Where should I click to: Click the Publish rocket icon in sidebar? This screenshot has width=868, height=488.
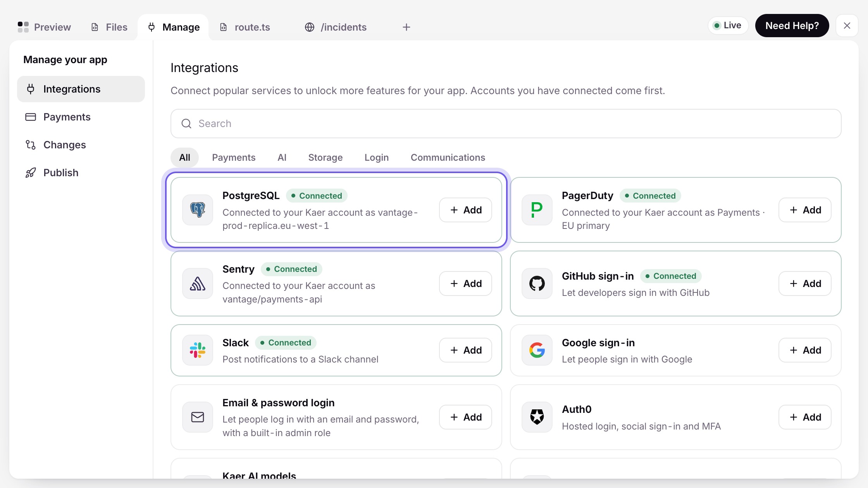pyautogui.click(x=31, y=173)
